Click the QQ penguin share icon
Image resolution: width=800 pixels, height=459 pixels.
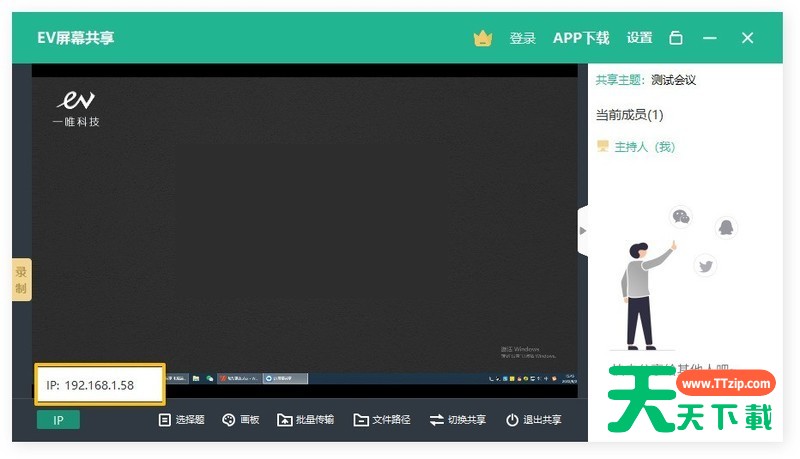pos(726,227)
